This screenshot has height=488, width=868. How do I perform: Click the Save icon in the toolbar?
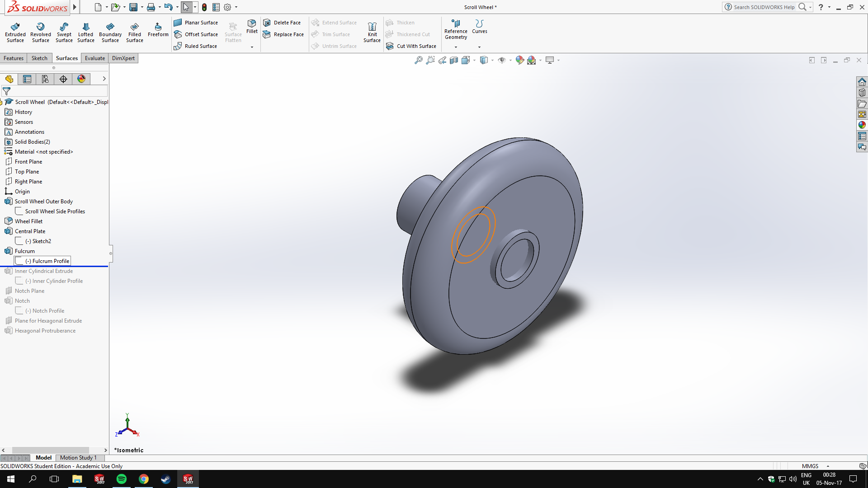[x=133, y=7]
